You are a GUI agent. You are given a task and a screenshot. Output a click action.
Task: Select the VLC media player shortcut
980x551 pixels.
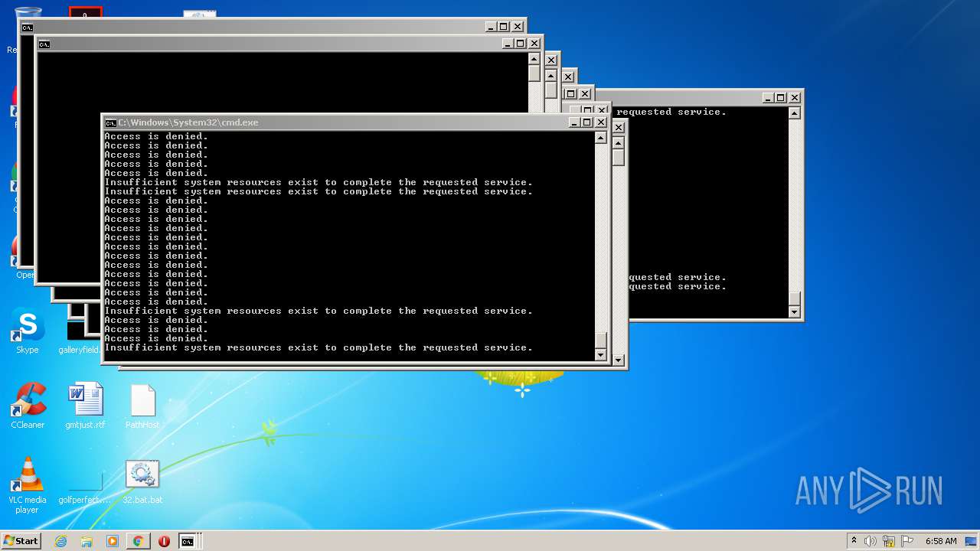(28, 485)
